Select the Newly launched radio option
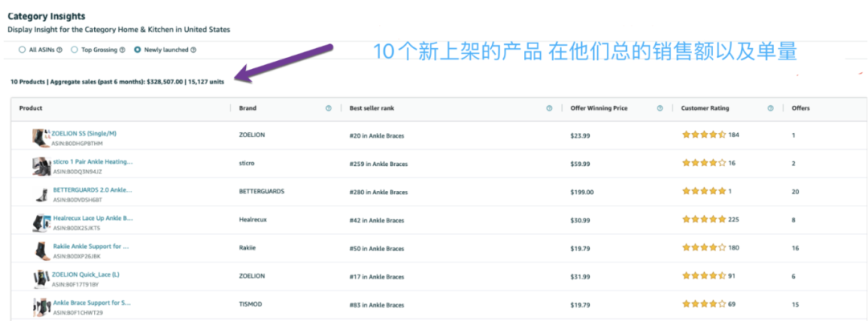The height and width of the screenshot is (321, 868). pyautogui.click(x=137, y=50)
